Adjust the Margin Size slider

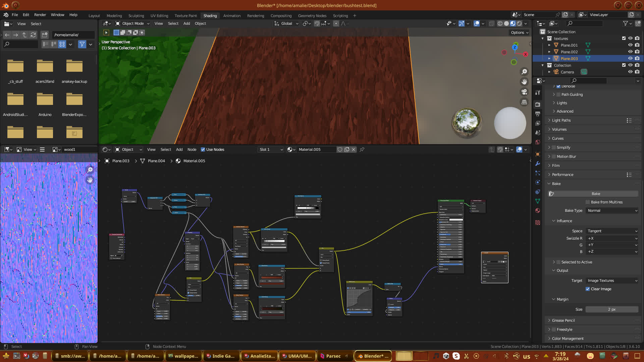point(611,309)
